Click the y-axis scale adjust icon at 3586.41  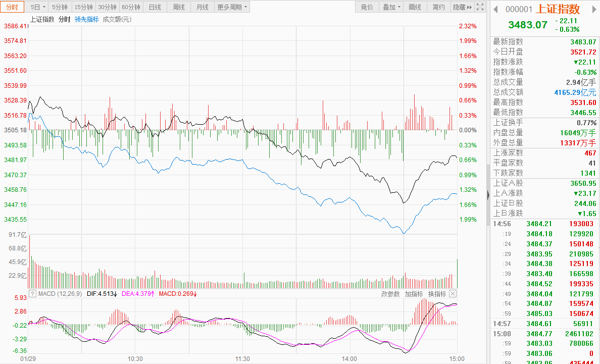click(x=28, y=26)
